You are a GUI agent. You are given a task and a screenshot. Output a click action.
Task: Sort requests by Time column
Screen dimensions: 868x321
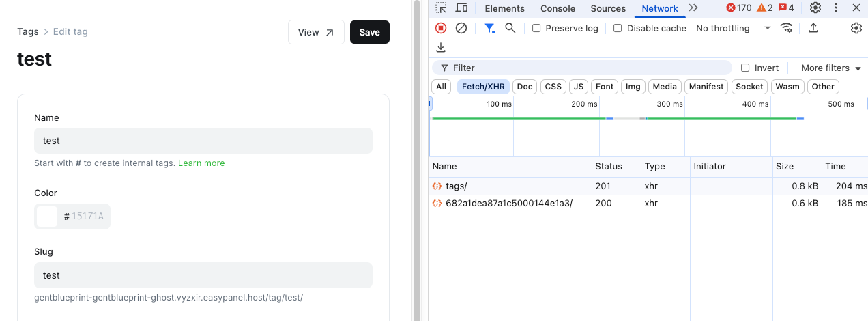click(845, 167)
